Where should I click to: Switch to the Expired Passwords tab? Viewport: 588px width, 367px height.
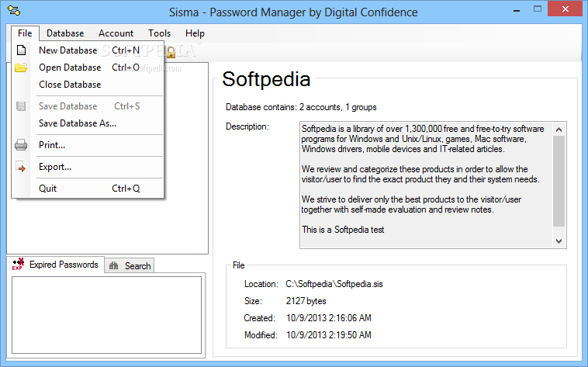coord(56,264)
